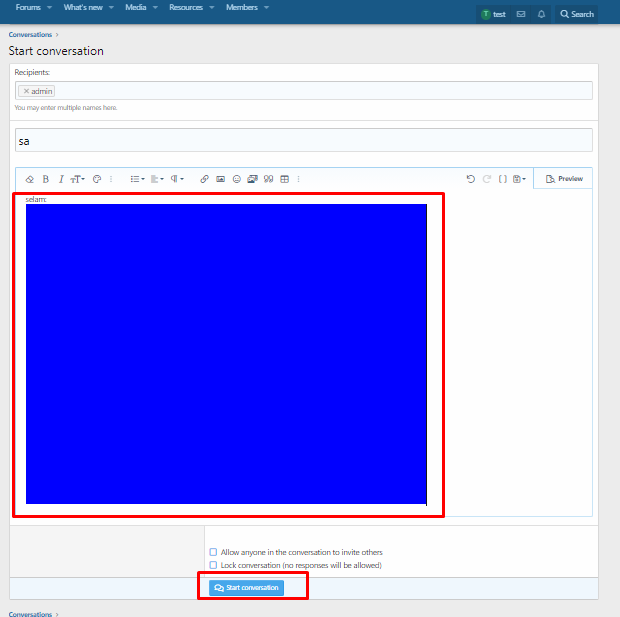This screenshot has width=620, height=617.
Task: Expand the Members dropdown arrow
Action: click(267, 7)
